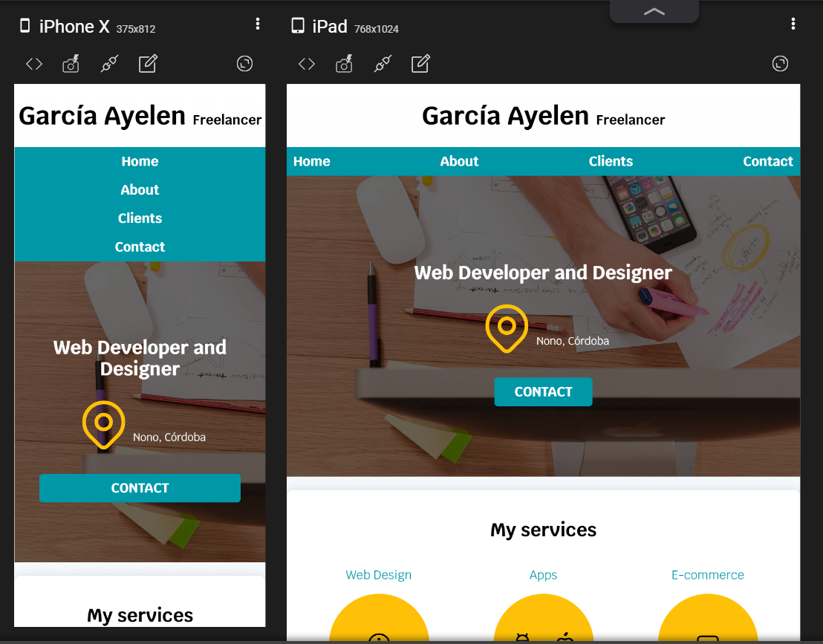Toggle event mirroring on the iPhone X pane
823x644 pixels.
pyautogui.click(x=108, y=64)
